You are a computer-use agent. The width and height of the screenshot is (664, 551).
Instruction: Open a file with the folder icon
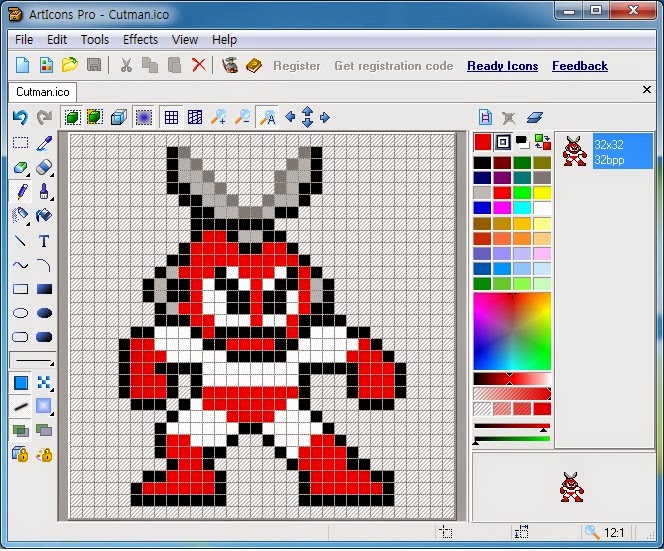(x=70, y=65)
